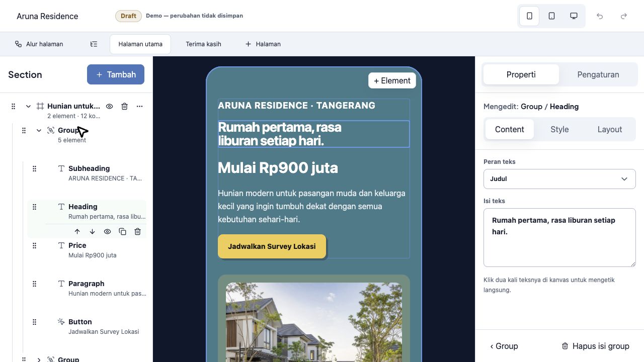Click the drag handle beside Heading
Viewport: 644px width, 362px height.
(x=34, y=207)
